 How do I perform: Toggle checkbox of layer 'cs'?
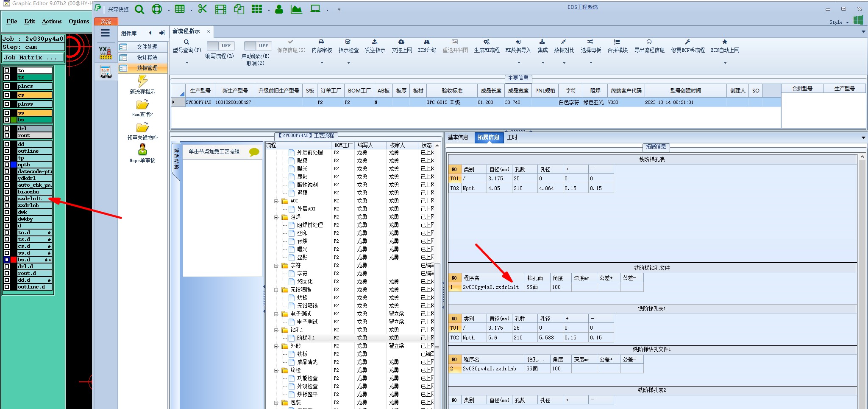[x=7, y=95]
